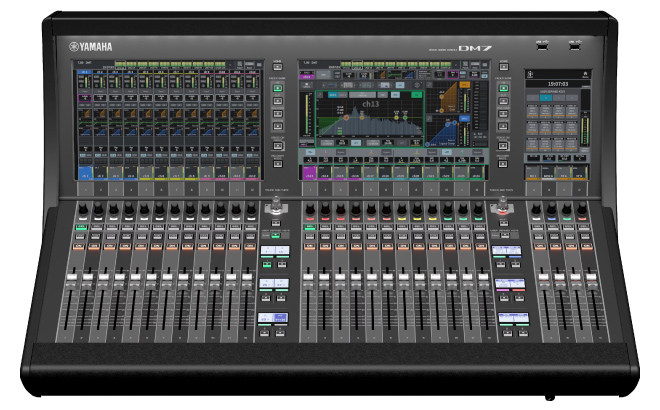The height and width of the screenshot is (410, 660).
Task: Tap the blue-ringed encoder in the right bank
Action: 551,209
